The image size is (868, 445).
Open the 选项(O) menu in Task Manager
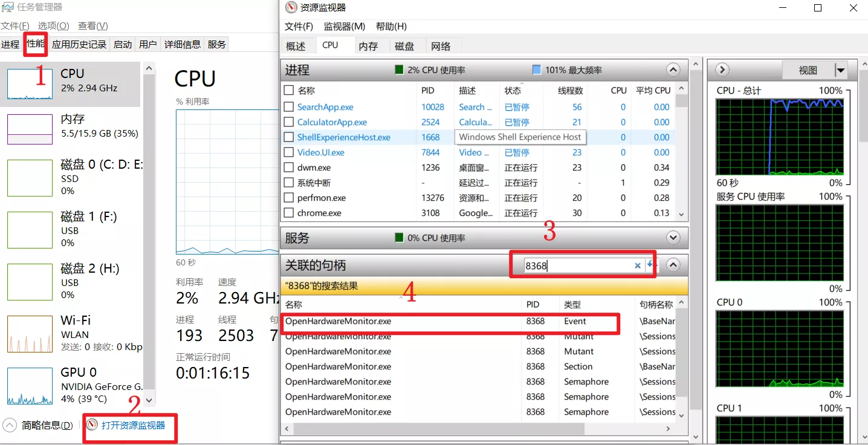(x=54, y=26)
